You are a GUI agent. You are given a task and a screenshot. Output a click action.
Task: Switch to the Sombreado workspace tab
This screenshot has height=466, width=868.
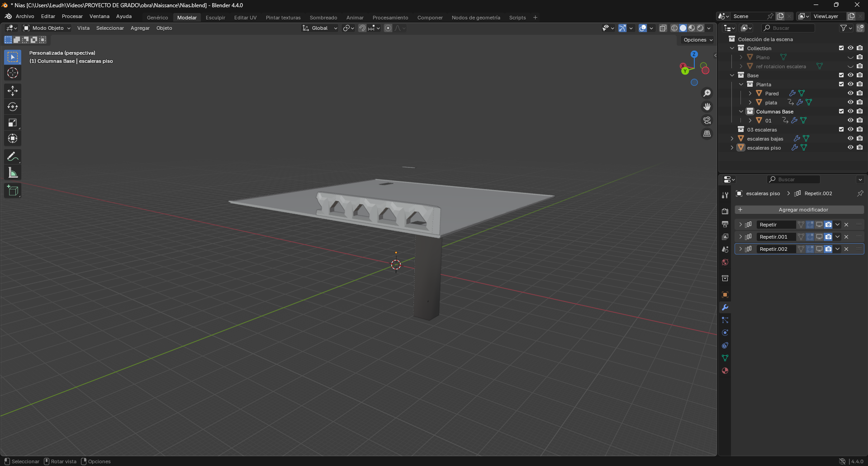tap(323, 18)
